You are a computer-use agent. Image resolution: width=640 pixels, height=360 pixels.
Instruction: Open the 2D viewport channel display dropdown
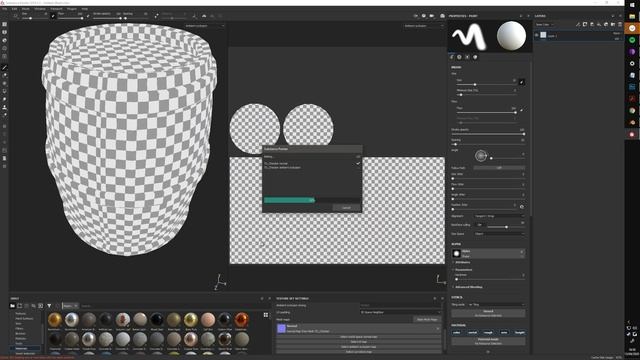tap(423, 26)
